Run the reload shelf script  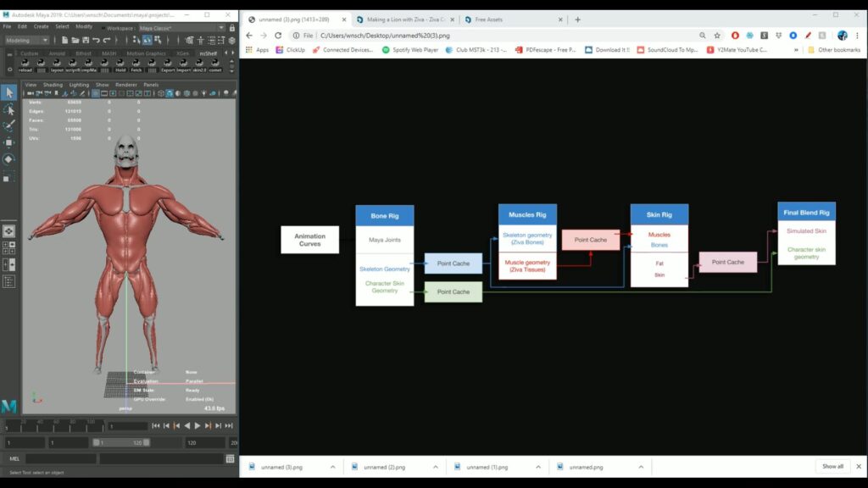tap(25, 65)
